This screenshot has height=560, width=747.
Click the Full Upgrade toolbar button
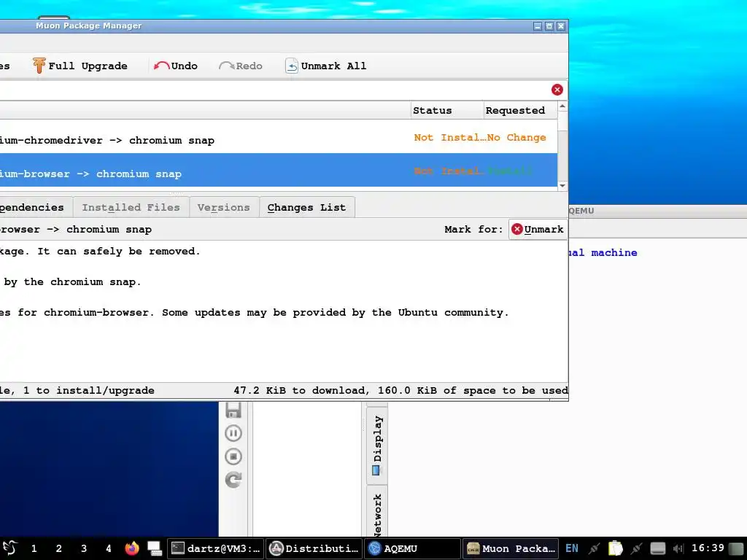coord(80,66)
